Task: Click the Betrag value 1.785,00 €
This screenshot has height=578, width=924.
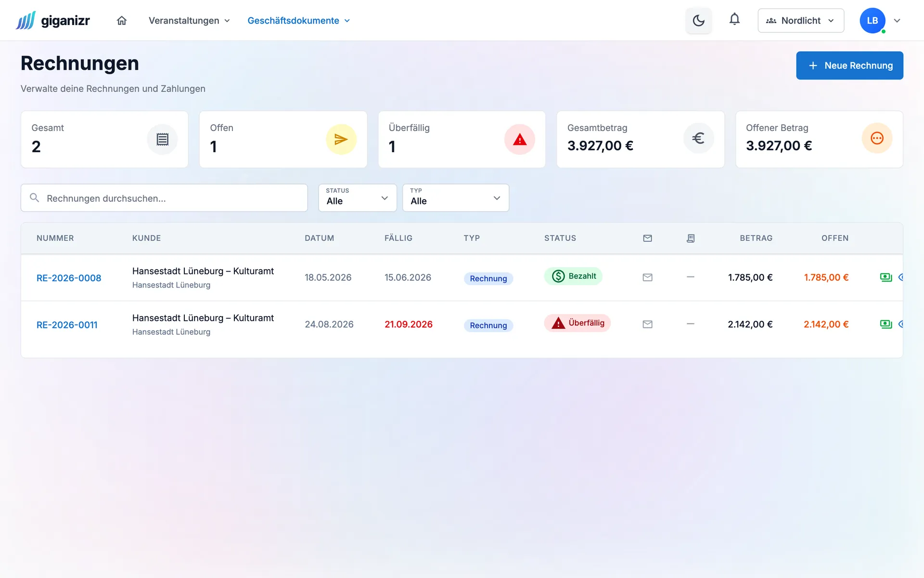Action: pos(750,277)
